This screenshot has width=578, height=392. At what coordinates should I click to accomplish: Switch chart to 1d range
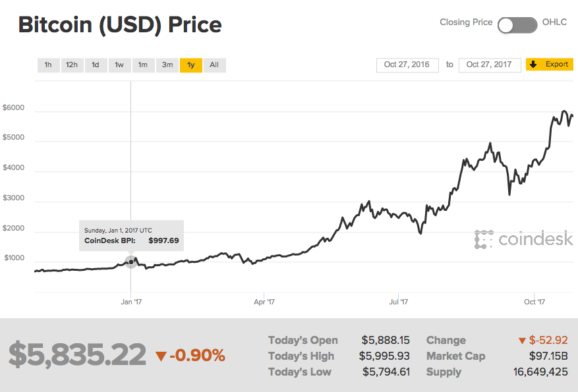pyautogui.click(x=96, y=65)
